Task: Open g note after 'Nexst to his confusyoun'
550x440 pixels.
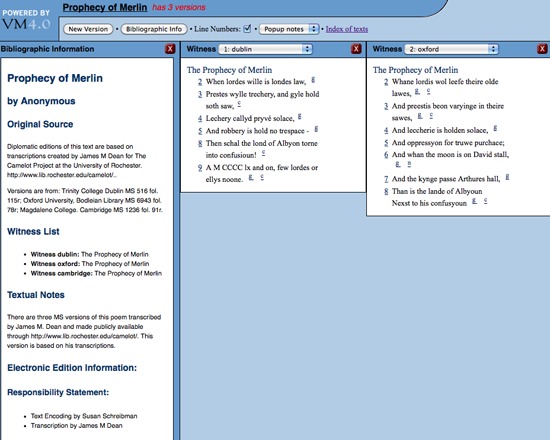Action: point(474,201)
